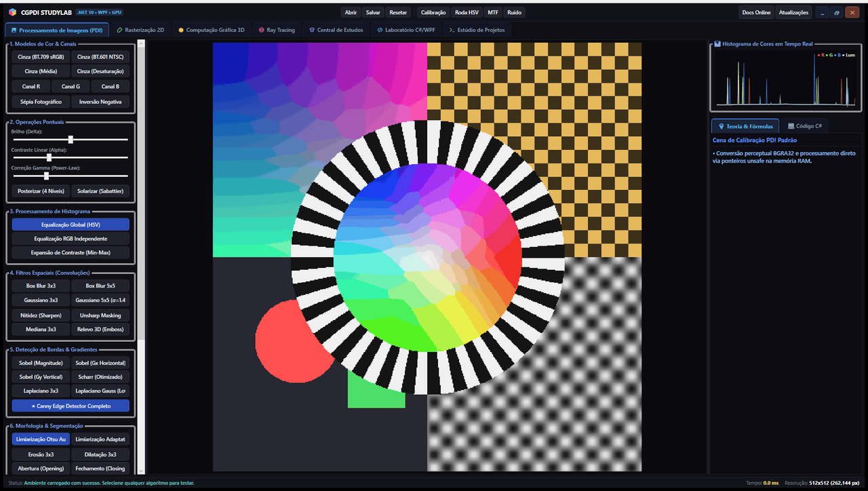868x491 pixels.
Task: Show the Código C# tab
Action: tap(804, 126)
